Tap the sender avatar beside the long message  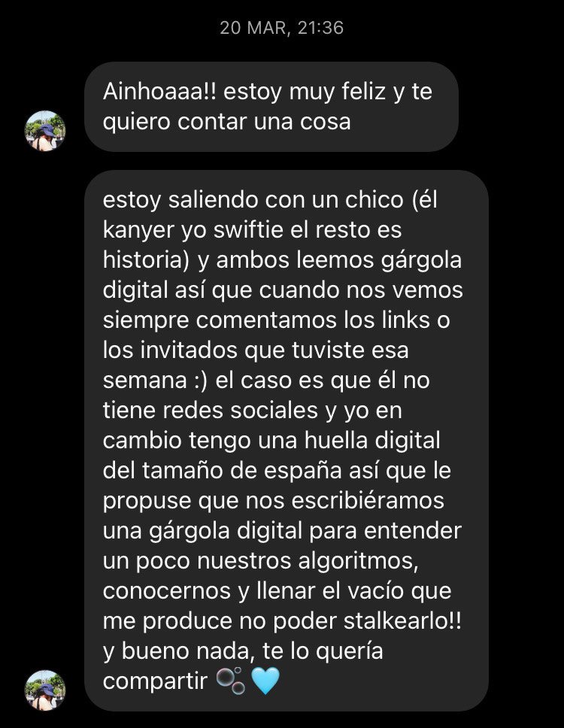click(x=45, y=690)
